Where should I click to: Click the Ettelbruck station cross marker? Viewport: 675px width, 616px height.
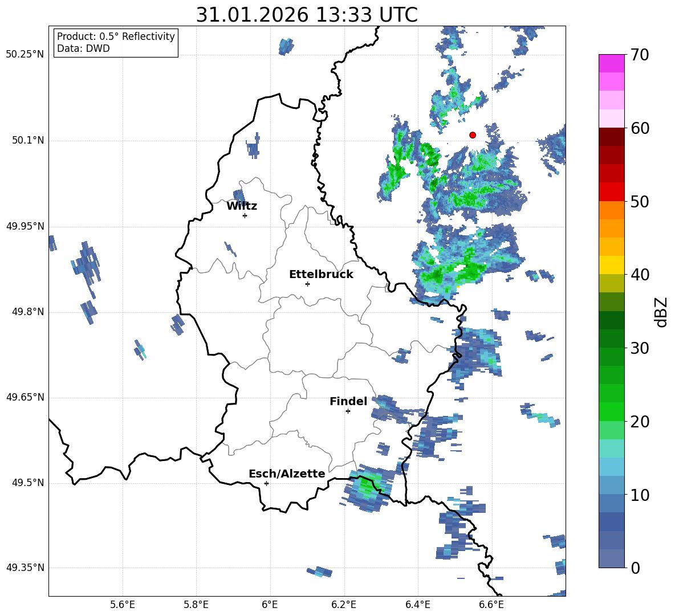tap(307, 284)
